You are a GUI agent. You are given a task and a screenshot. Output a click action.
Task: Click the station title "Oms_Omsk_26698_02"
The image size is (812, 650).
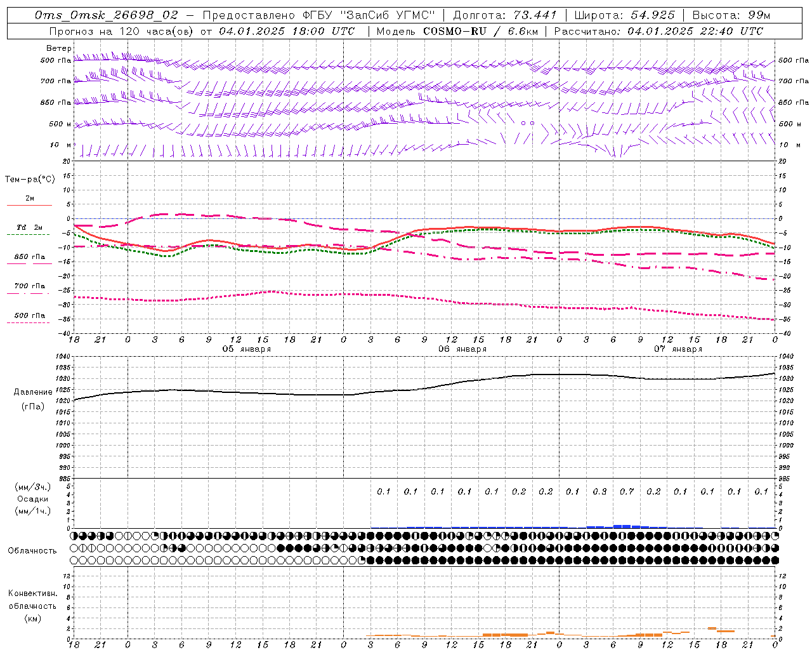point(107,15)
